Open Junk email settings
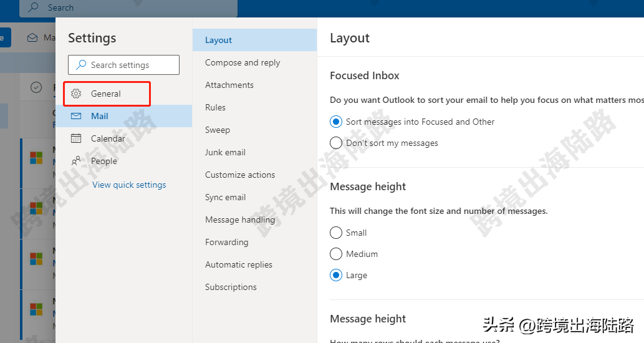 click(225, 152)
